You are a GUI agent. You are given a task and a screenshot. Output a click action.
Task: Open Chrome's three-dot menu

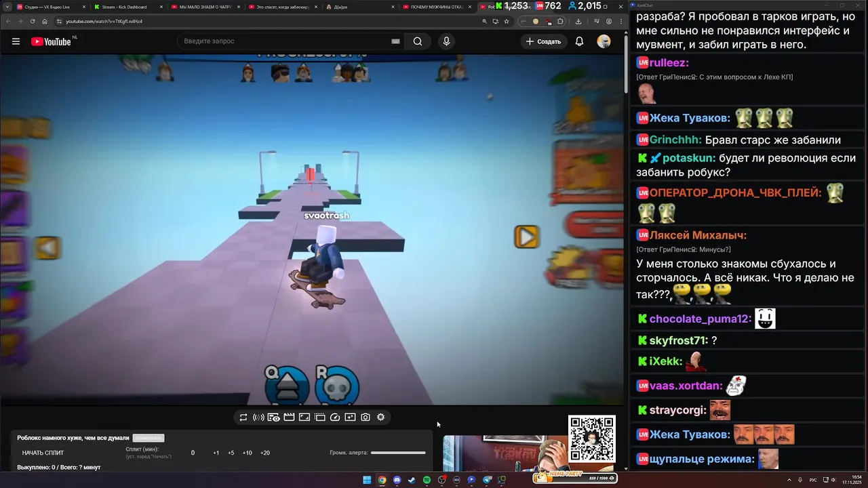click(620, 21)
